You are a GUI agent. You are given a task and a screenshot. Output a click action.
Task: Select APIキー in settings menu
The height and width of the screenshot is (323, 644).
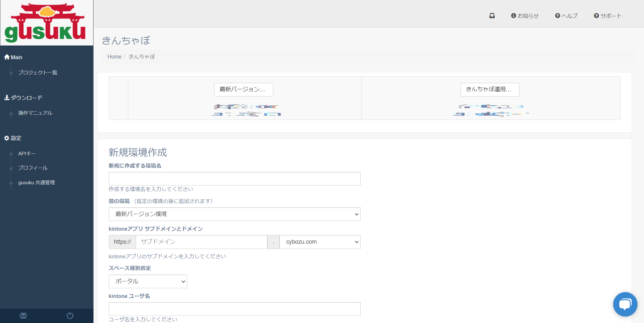[27, 154]
